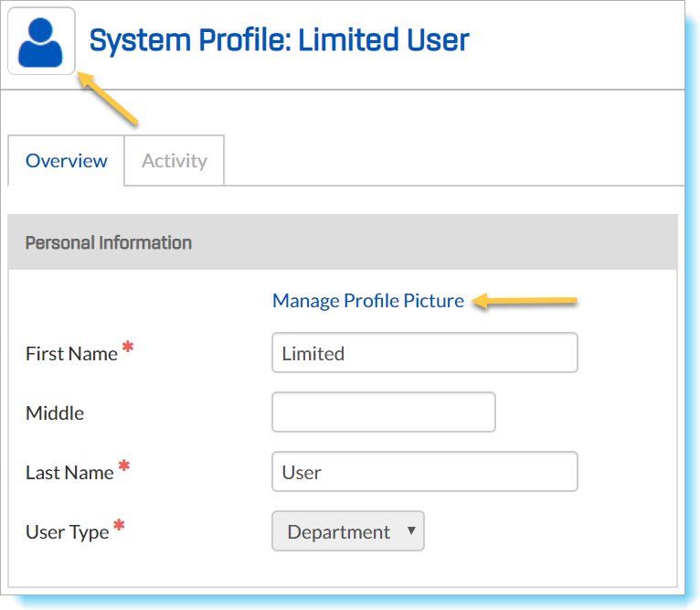
Task: Select the System Profile: Limited User heading
Action: tap(279, 40)
